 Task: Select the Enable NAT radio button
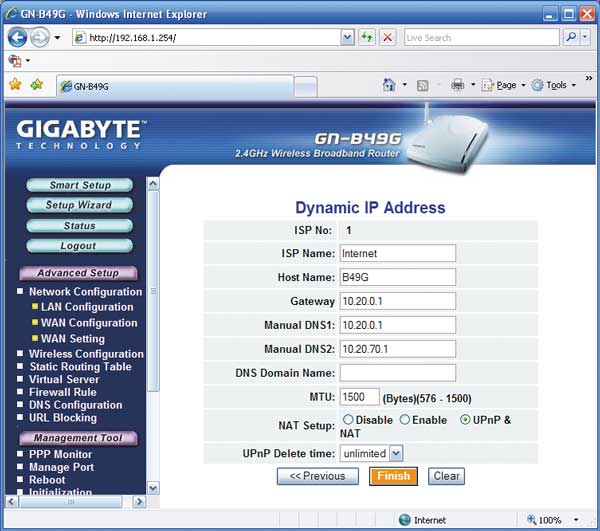click(405, 420)
